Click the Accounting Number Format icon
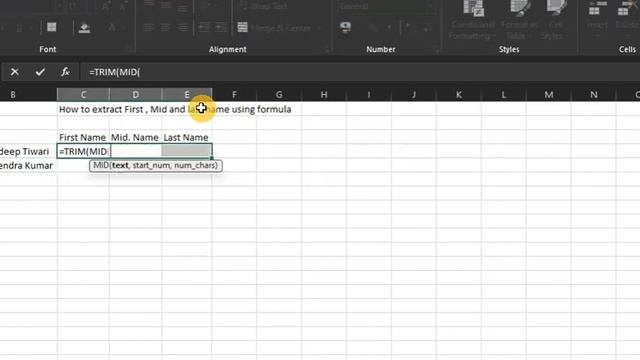 [345, 27]
